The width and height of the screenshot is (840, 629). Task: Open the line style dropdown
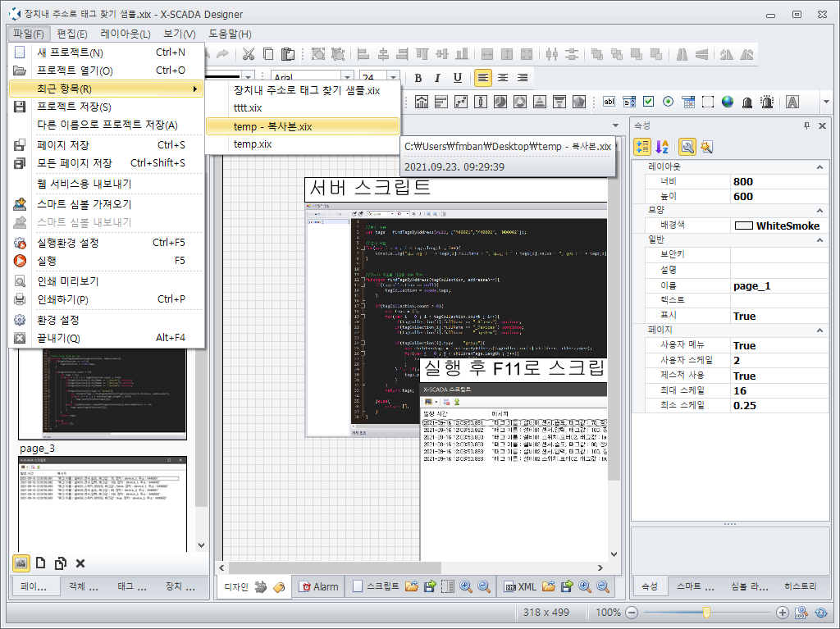coord(248,77)
